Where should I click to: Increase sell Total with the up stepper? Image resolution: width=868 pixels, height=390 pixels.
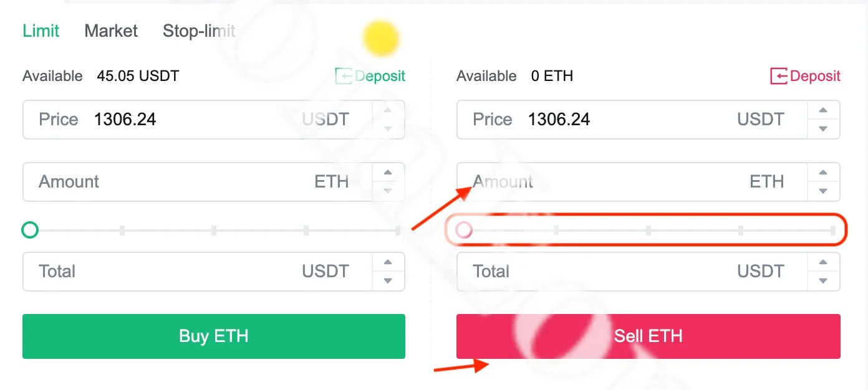(x=823, y=262)
